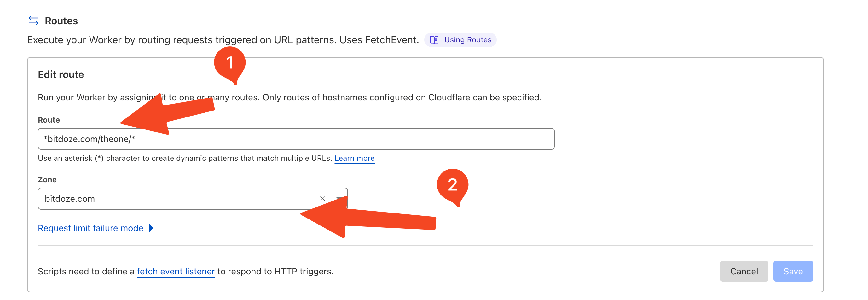Expand the Request limit failure mode section

pos(91,228)
